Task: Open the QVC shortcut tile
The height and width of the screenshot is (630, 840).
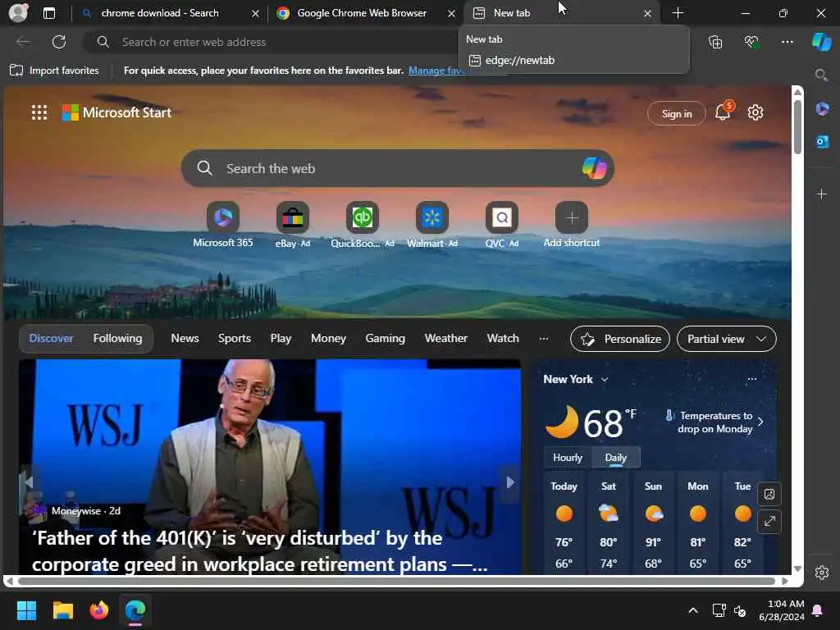Action: point(502,225)
